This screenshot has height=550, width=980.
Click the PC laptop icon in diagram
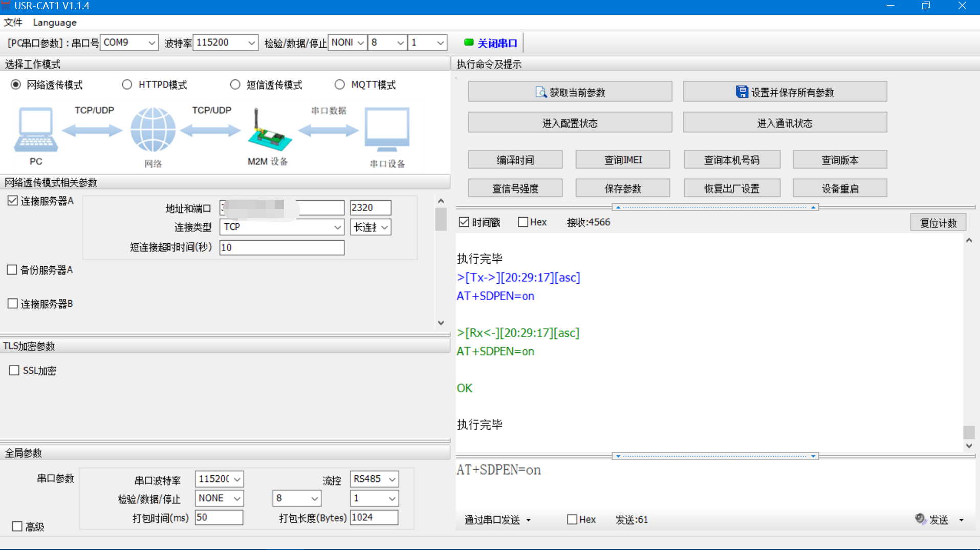[35, 130]
